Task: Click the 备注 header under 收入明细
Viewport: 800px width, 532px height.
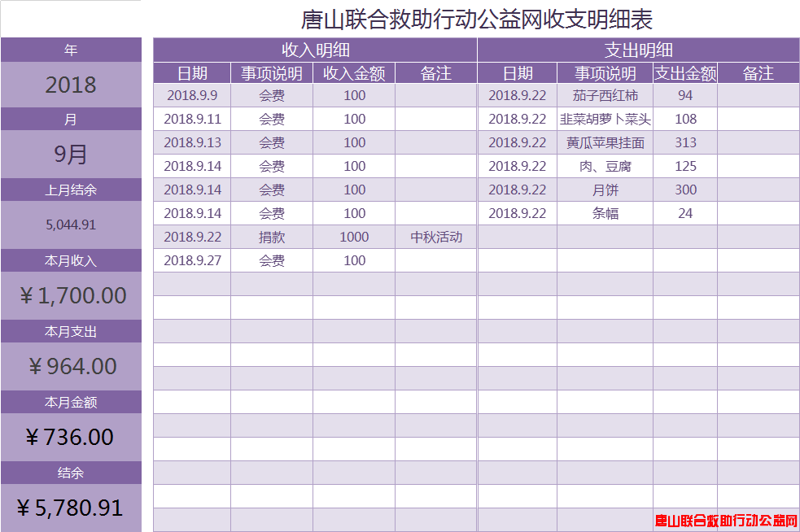Action: 435,73
